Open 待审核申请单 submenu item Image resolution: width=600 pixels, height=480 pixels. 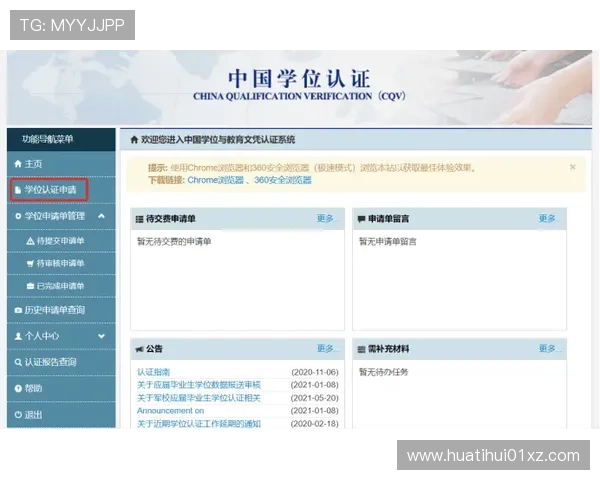click(x=60, y=263)
